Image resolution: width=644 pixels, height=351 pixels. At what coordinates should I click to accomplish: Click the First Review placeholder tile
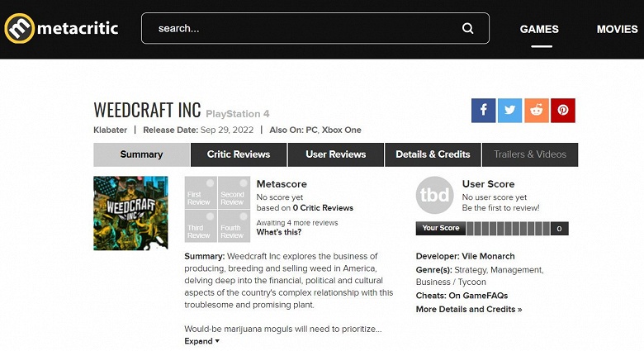[x=201, y=192]
